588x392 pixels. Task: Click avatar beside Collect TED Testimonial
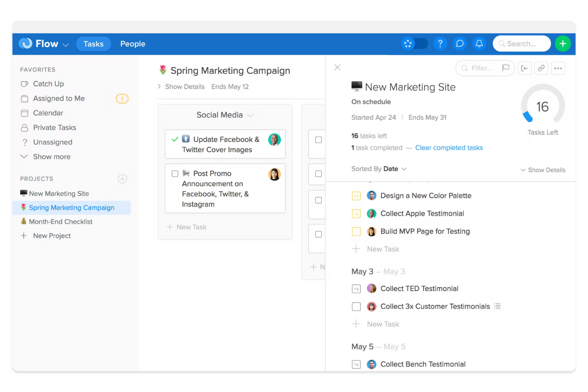371,288
